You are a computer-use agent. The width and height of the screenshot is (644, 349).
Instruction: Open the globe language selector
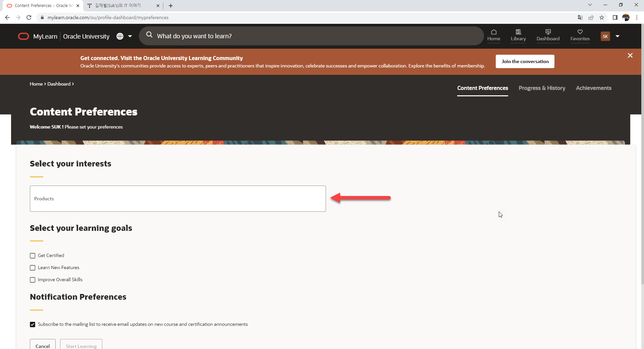[x=120, y=36]
